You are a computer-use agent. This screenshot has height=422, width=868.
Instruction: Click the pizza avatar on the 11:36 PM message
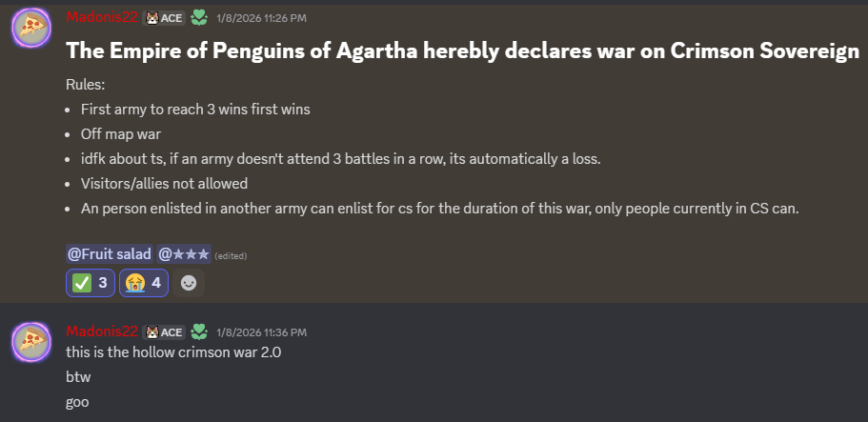click(x=30, y=343)
